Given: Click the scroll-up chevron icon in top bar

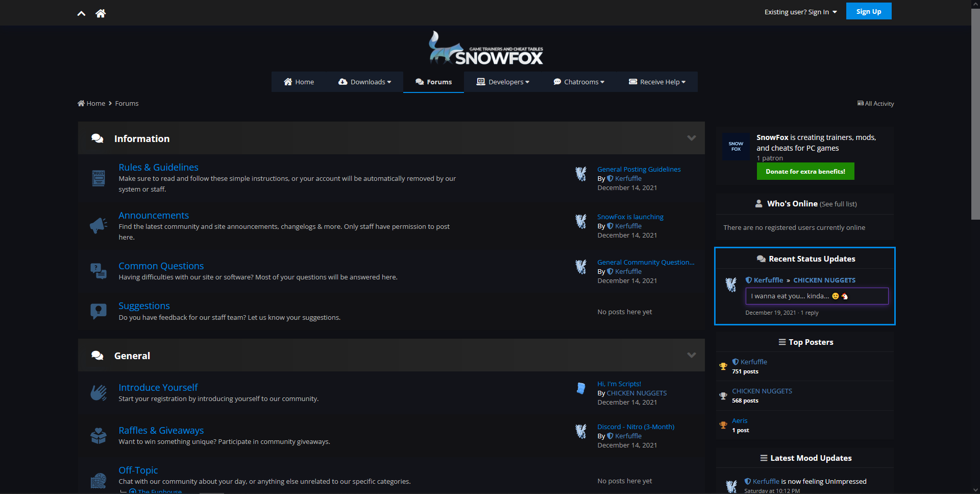Looking at the screenshot, I should 81,13.
